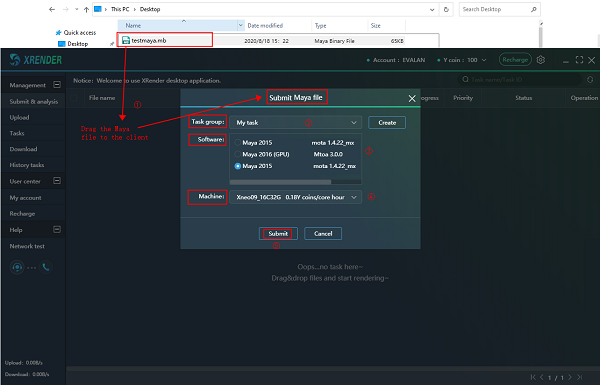Viewport: 600px width, 385px height.
Task: Click the icon right of task search
Action: [x=590, y=80]
